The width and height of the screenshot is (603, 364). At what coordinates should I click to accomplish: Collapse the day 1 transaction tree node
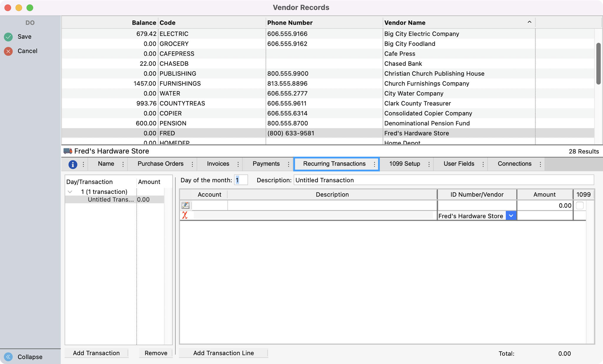point(70,192)
